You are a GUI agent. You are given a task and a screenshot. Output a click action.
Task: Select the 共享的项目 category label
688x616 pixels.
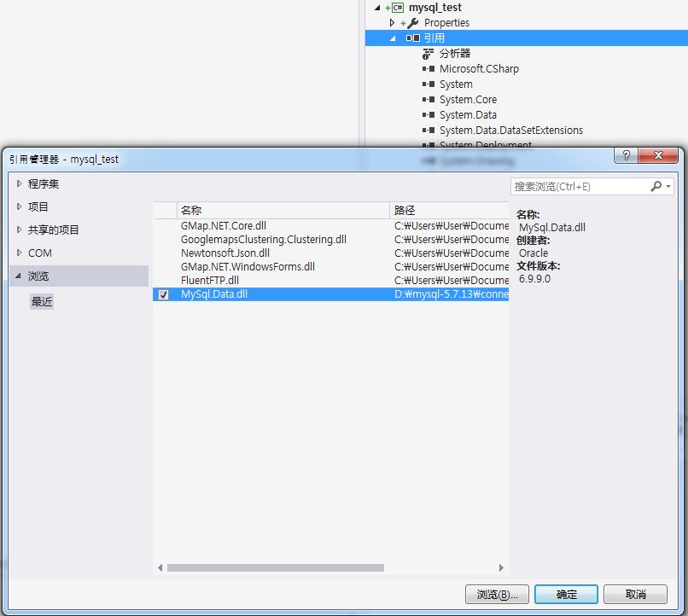tap(54, 230)
